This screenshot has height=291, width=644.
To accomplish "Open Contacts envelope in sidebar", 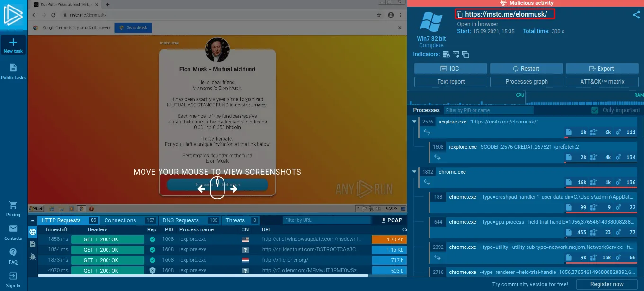I will 13,232.
